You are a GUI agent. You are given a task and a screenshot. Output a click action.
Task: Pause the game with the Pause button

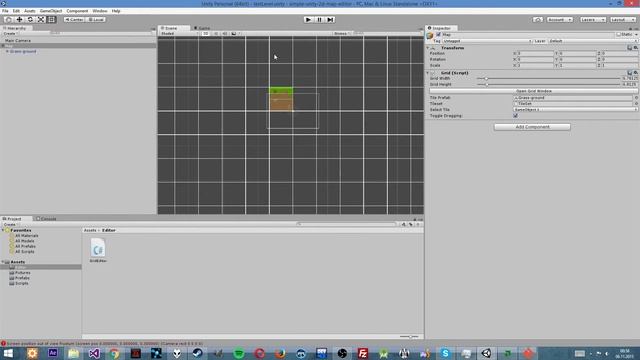tap(319, 20)
